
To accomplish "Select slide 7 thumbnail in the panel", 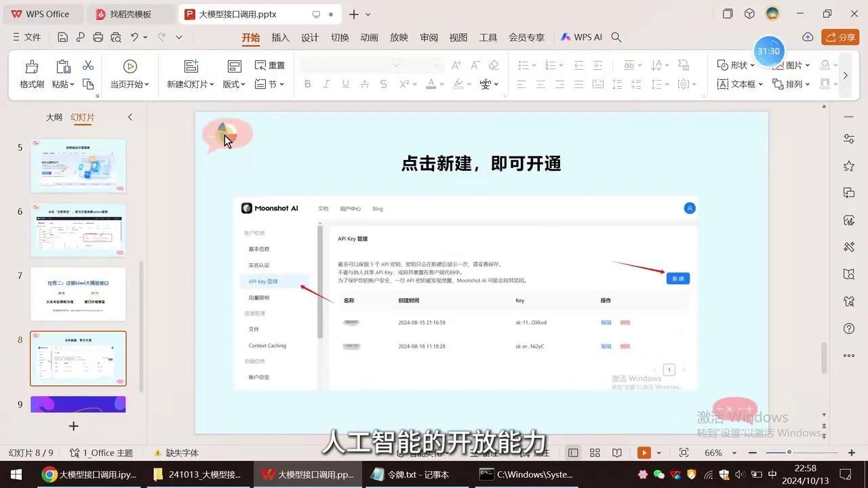I will [x=78, y=294].
